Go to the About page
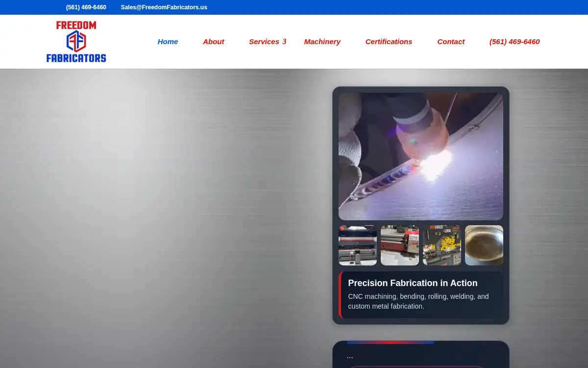588x368 pixels. point(214,42)
